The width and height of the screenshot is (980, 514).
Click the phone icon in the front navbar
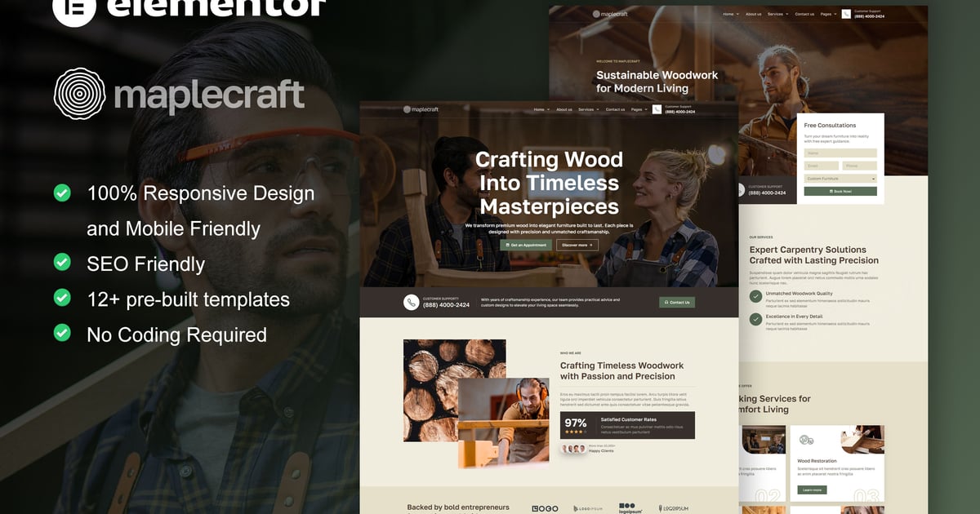click(657, 109)
